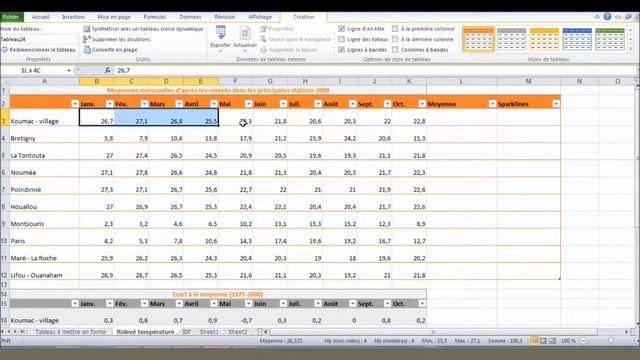Click the horizontal scrollbar

tap(434, 332)
